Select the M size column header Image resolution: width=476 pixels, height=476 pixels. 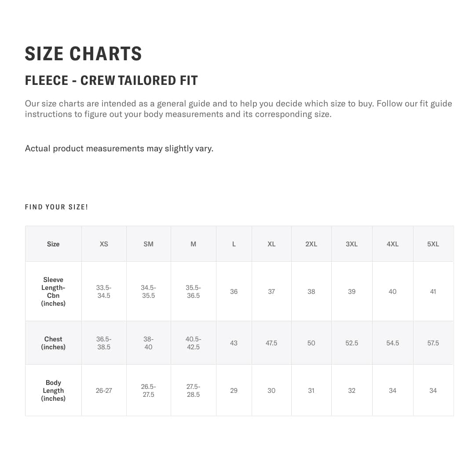click(x=193, y=244)
